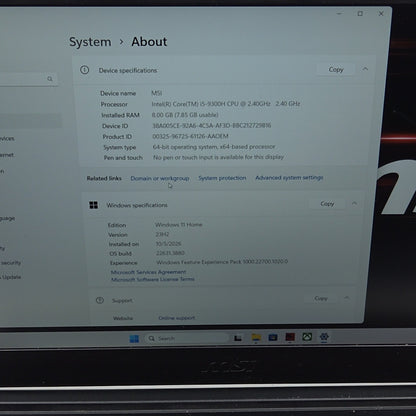Open File Explorer folder icon on taskbar
The image size is (416, 416).
click(x=256, y=338)
